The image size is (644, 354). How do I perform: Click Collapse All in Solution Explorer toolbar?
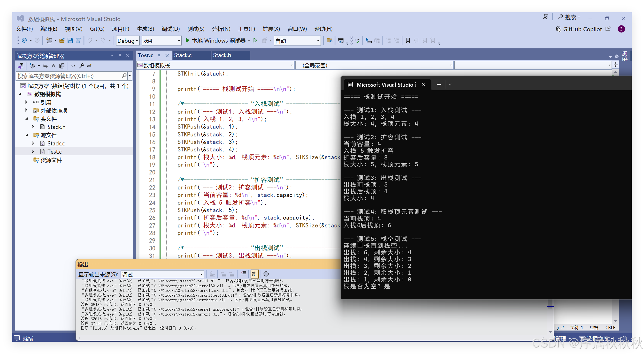[x=54, y=66]
